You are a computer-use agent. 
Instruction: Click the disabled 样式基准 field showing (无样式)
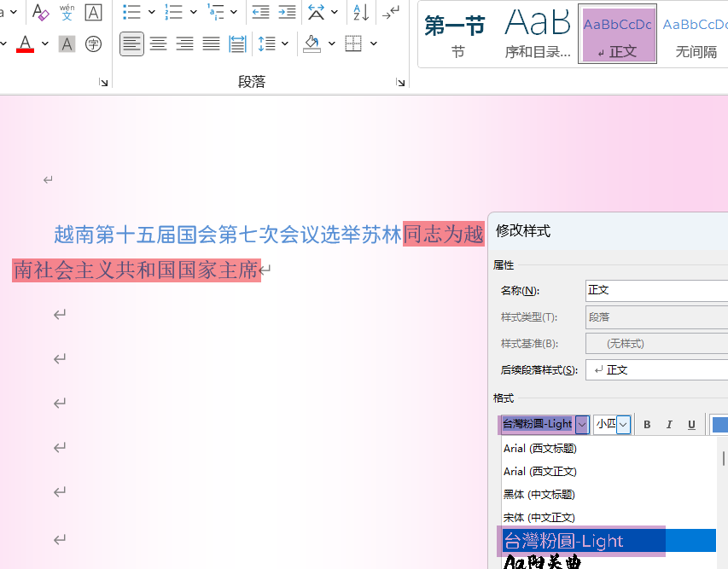(x=656, y=344)
